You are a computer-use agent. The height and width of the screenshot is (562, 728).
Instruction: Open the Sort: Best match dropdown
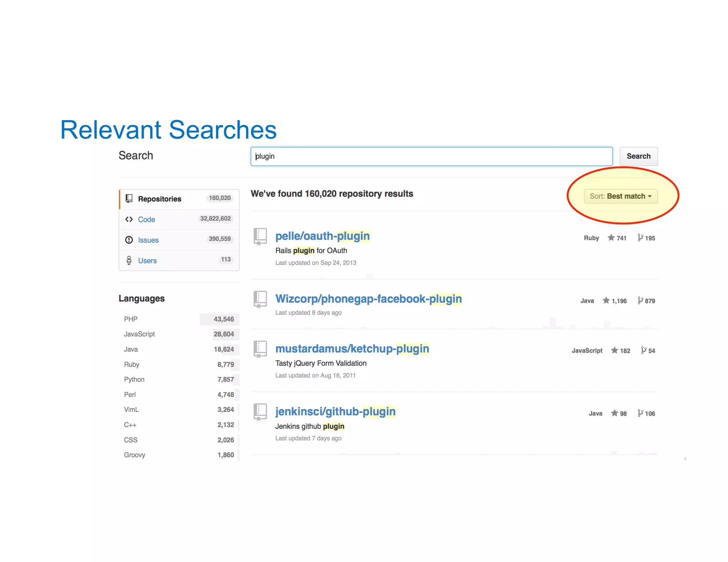coord(621,196)
